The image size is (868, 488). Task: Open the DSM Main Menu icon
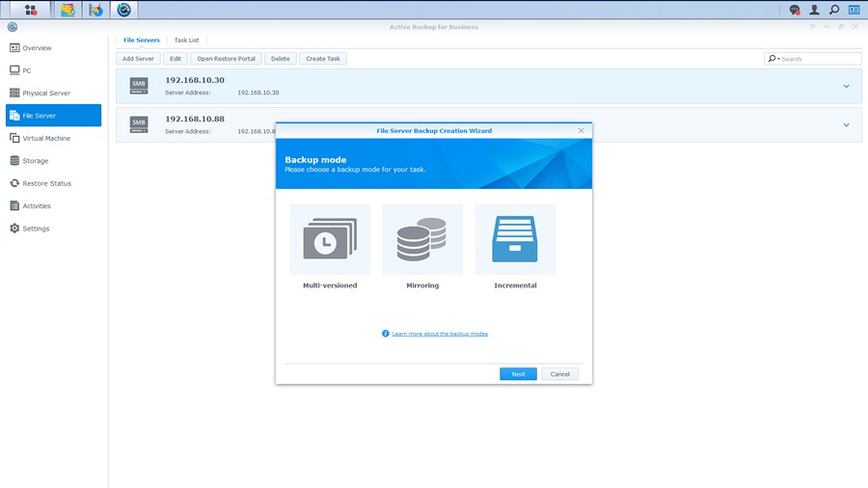31,10
